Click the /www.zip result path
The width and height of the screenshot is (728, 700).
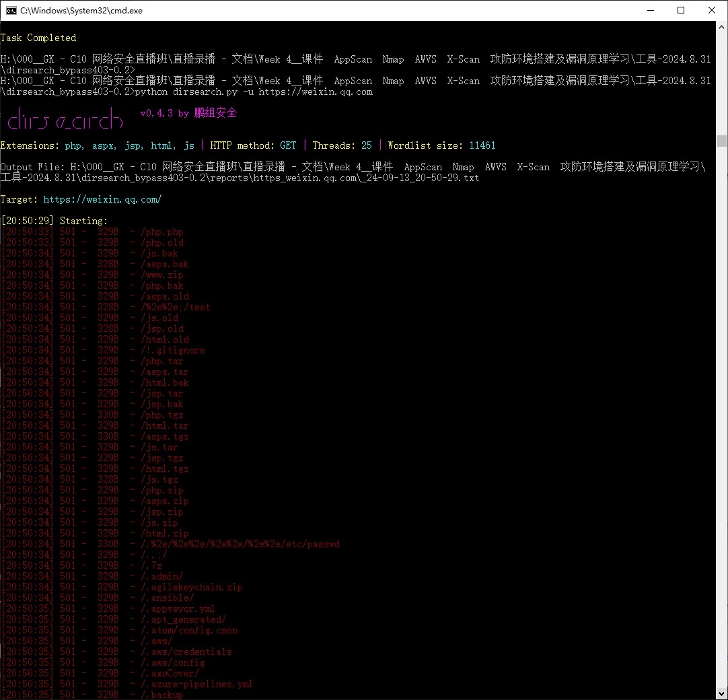(x=161, y=275)
